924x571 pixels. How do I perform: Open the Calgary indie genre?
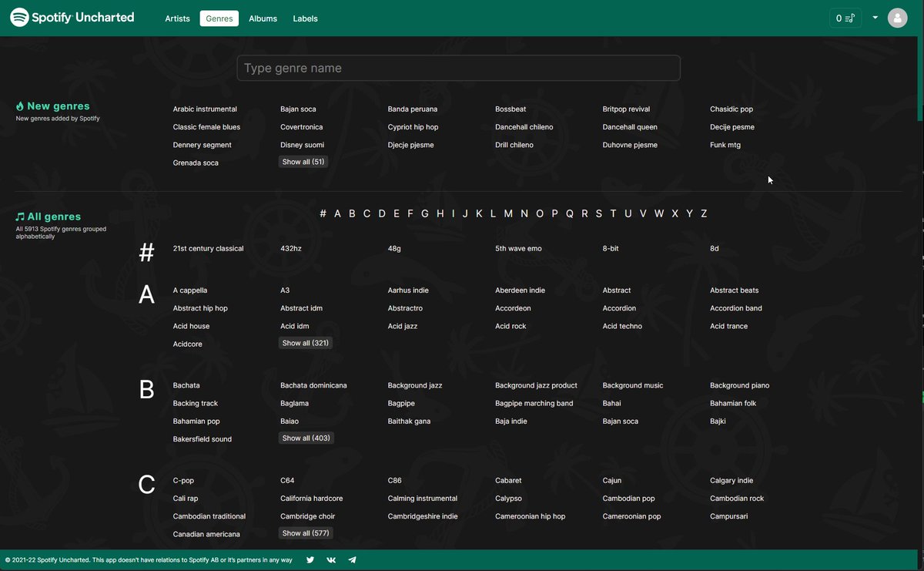click(731, 481)
